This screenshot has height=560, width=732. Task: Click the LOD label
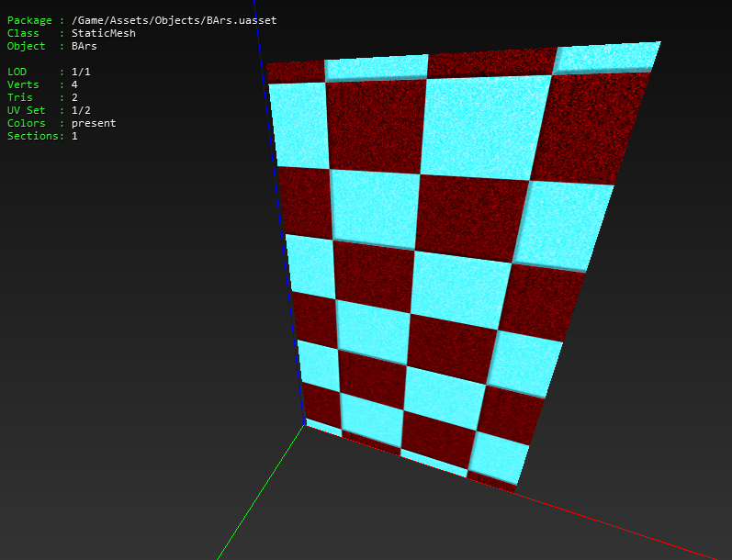tap(17, 72)
